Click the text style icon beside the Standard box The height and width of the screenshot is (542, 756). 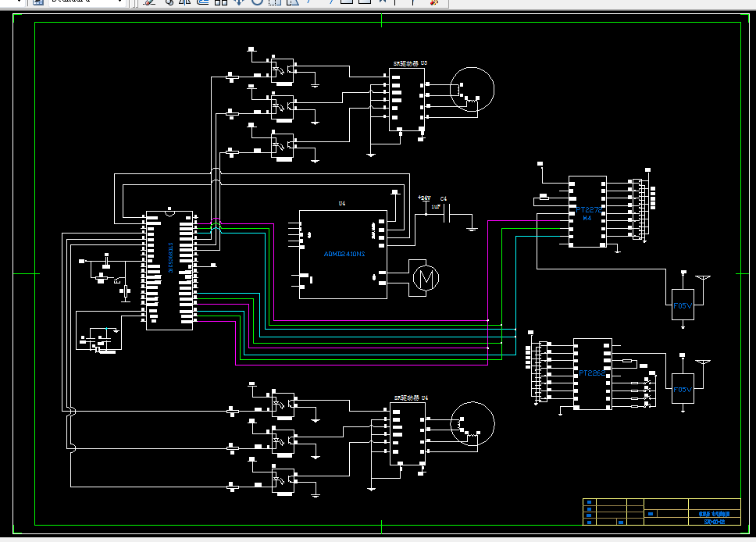point(38,2)
